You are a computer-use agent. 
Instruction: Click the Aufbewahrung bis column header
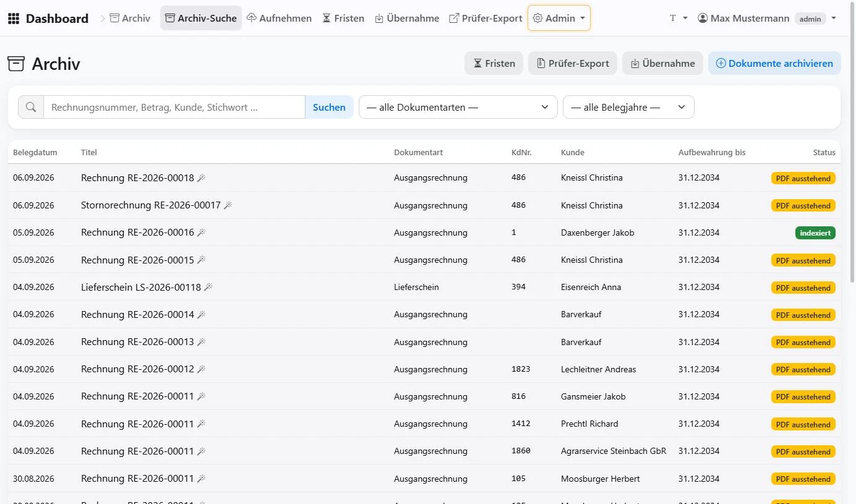pyautogui.click(x=712, y=152)
